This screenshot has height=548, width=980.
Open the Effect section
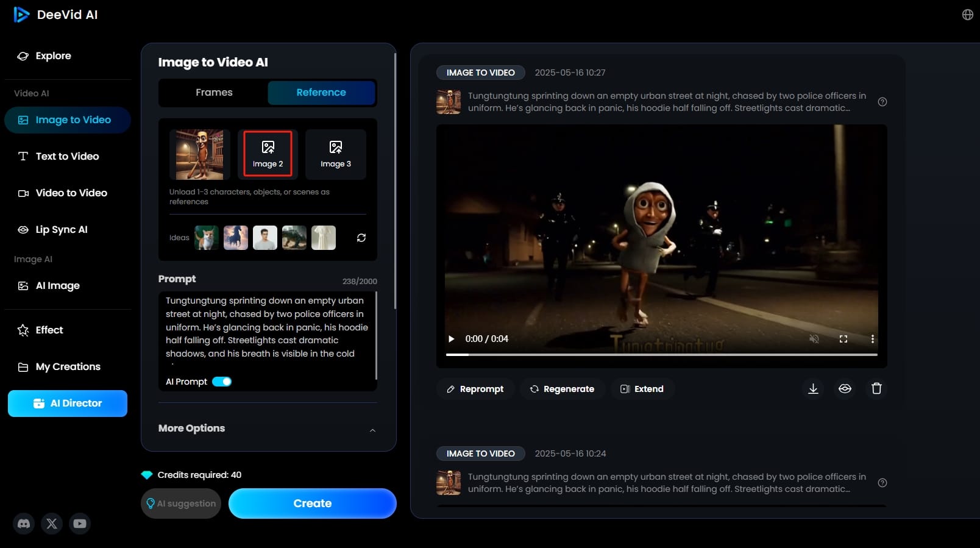tap(40, 330)
